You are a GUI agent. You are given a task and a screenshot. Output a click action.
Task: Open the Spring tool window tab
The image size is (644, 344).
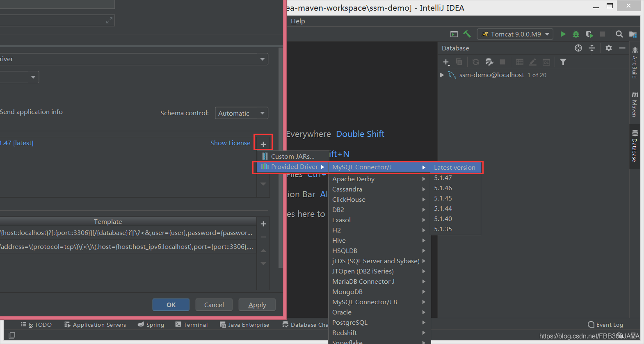pyautogui.click(x=151, y=325)
